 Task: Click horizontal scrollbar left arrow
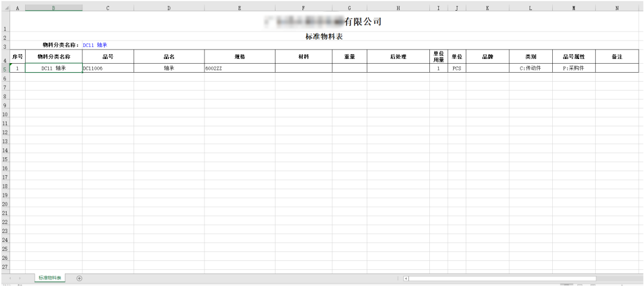coord(406,278)
